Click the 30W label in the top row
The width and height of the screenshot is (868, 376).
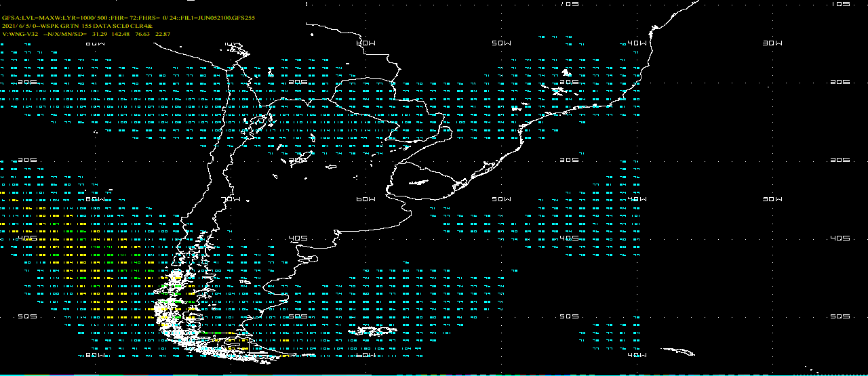pyautogui.click(x=772, y=43)
